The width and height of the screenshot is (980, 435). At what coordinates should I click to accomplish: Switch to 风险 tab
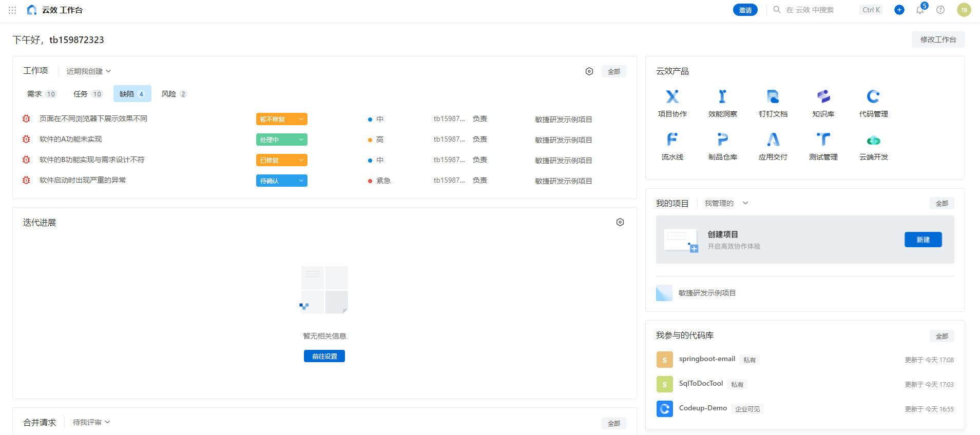point(174,94)
